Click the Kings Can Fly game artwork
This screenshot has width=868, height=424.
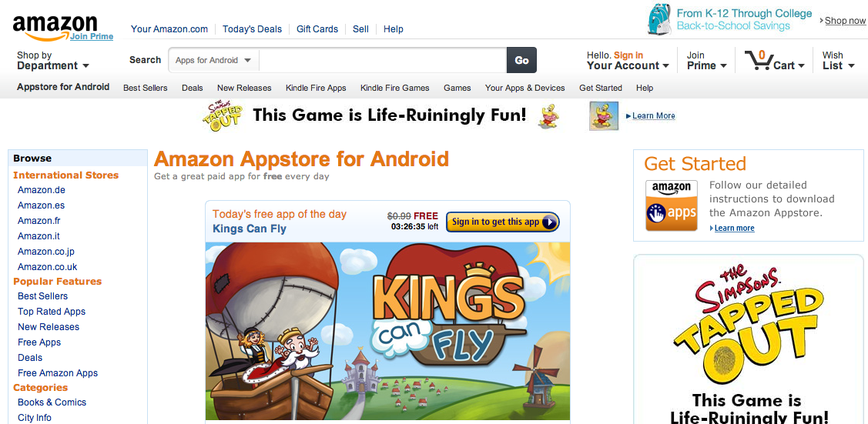387,331
